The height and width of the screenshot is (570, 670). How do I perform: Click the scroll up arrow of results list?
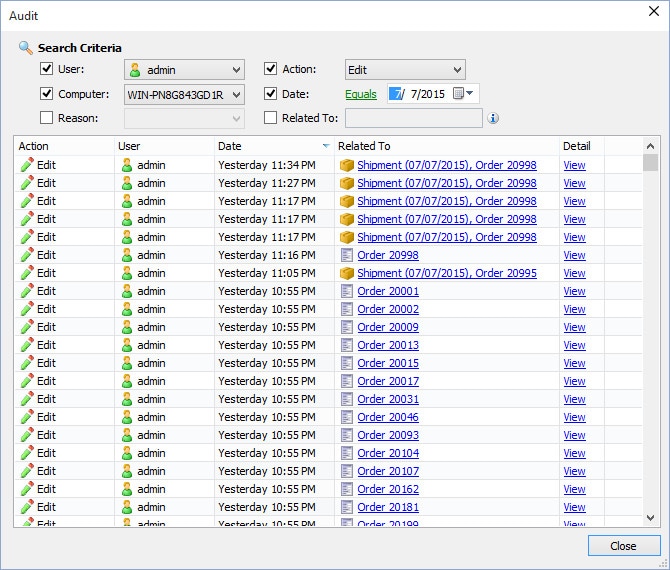click(650, 146)
